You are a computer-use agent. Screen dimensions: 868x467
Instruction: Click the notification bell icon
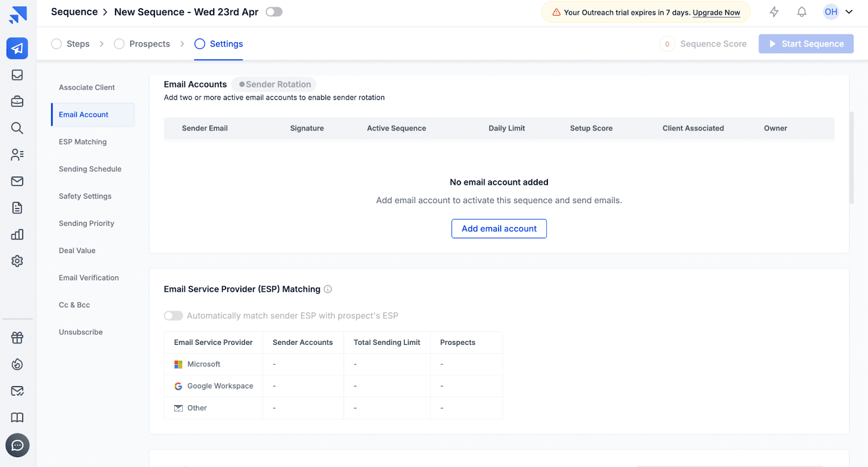pos(801,12)
